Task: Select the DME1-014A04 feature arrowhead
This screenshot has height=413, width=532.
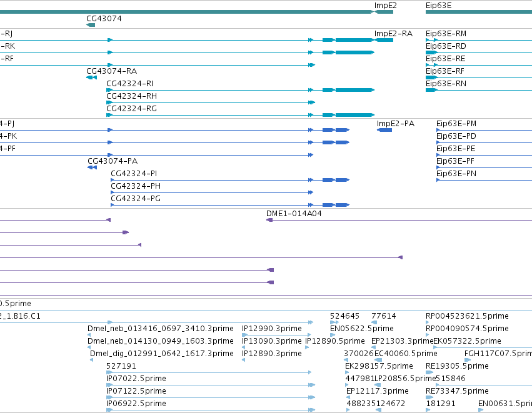Action: pyautogui.click(x=269, y=220)
